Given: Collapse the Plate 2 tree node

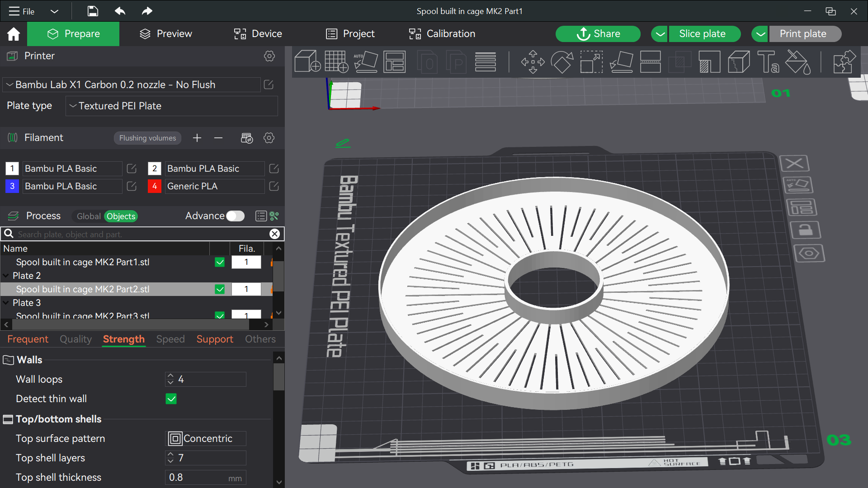Looking at the screenshot, I should pyautogui.click(x=6, y=276).
